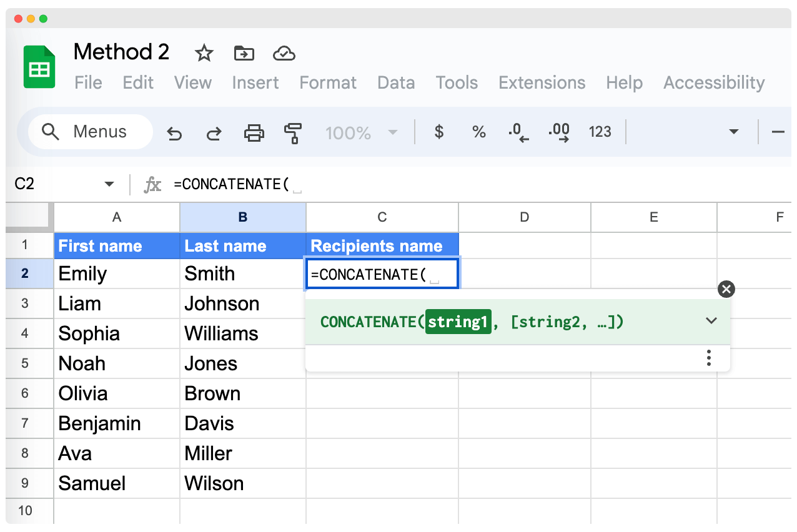Star the Method 2 document
Screen dimensions: 797x532
pyautogui.click(x=204, y=54)
